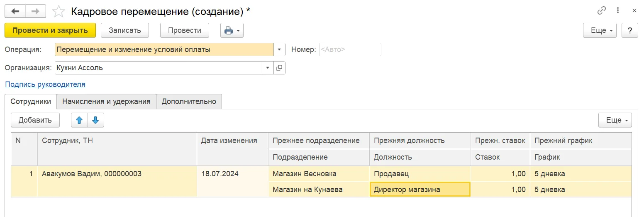Viewport: 644px width, 217px height.
Task: Click the Провести и закрыть button
Action: pyautogui.click(x=50, y=30)
